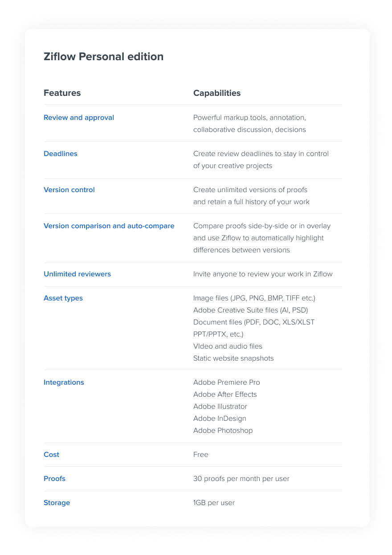392x555 pixels.
Task: Click the Adobe Premiere Pro integration text
Action: [227, 382]
